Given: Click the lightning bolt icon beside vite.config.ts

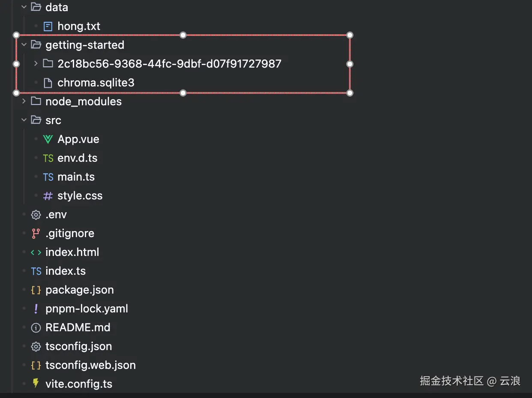Looking at the screenshot, I should 36,384.
